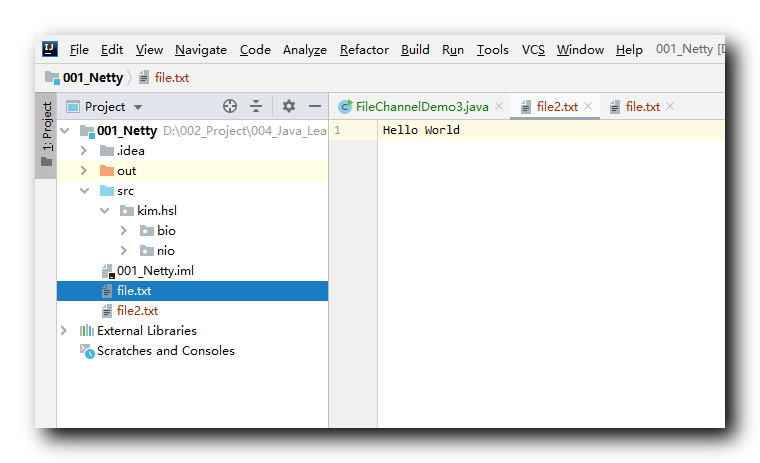The image size is (760, 463).
Task: Click 001_Netty in the breadcrumb bar
Action: pyautogui.click(x=93, y=78)
